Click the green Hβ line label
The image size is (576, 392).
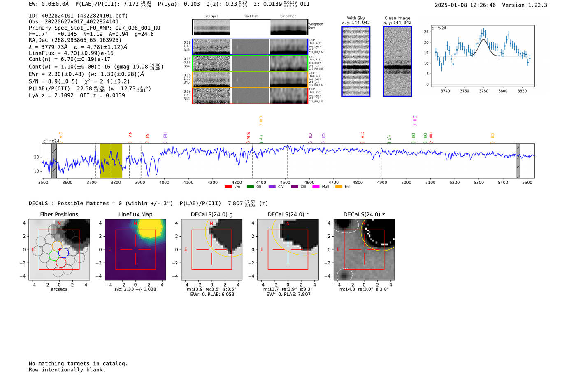[x=389, y=139]
